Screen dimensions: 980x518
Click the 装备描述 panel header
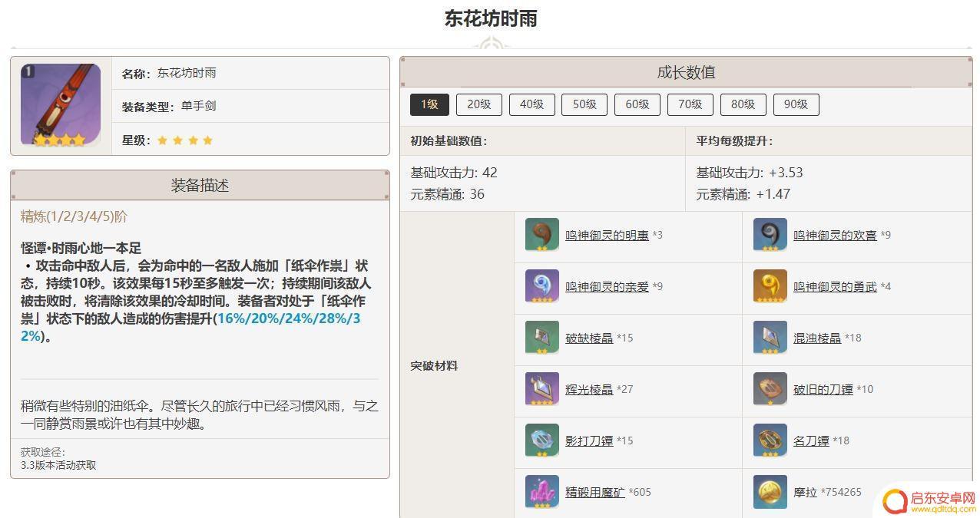[200, 185]
